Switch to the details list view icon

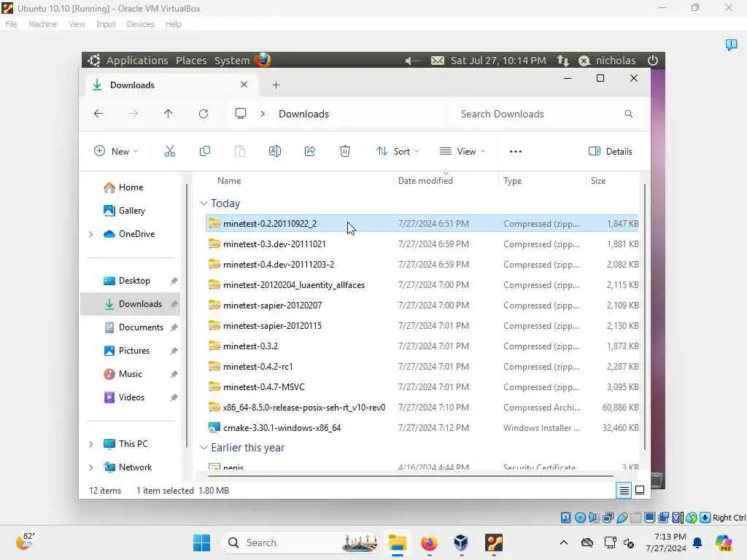pos(624,490)
